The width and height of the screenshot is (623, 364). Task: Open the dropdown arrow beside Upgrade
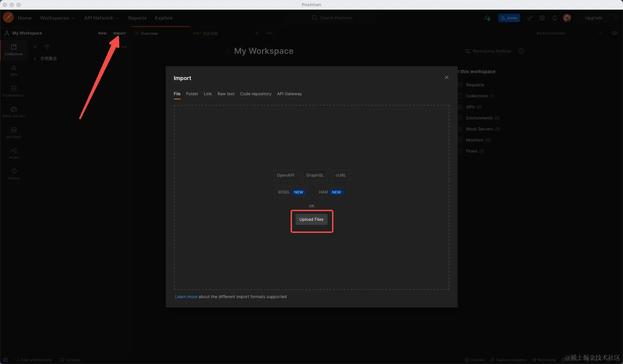click(615, 18)
